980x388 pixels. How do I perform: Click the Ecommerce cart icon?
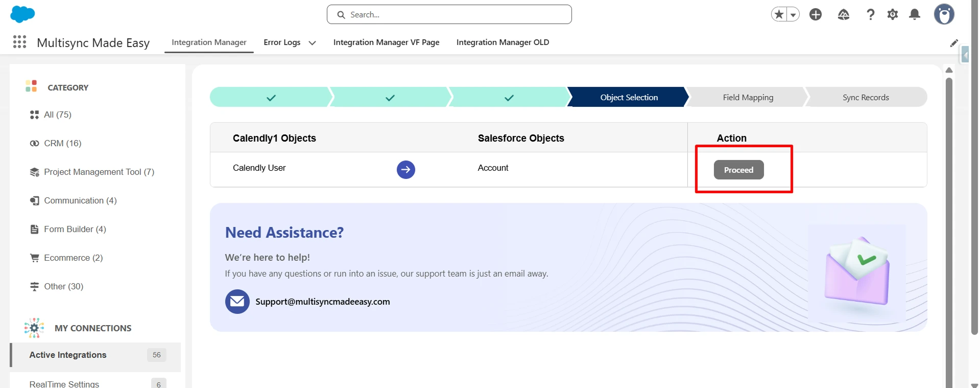[34, 258]
